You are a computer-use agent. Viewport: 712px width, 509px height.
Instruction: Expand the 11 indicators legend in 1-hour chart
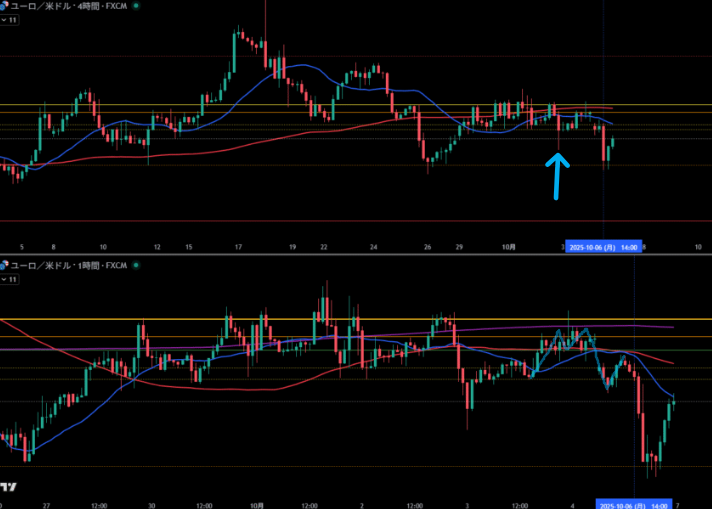point(10,279)
